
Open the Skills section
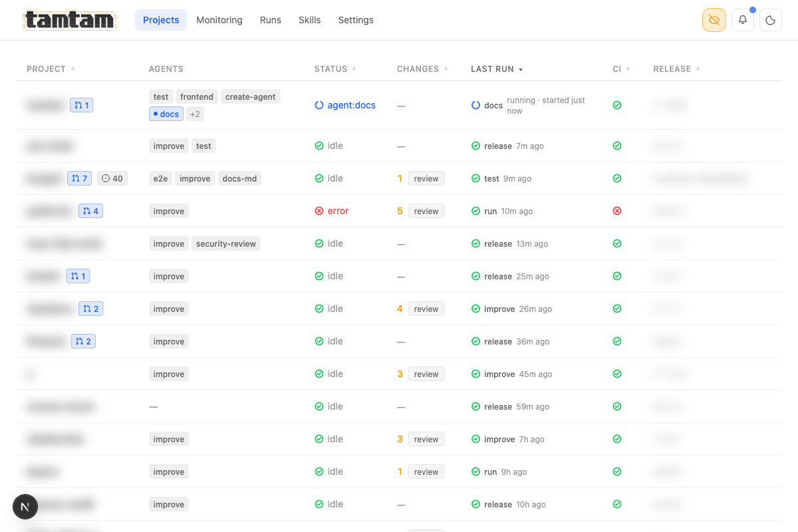(x=309, y=20)
